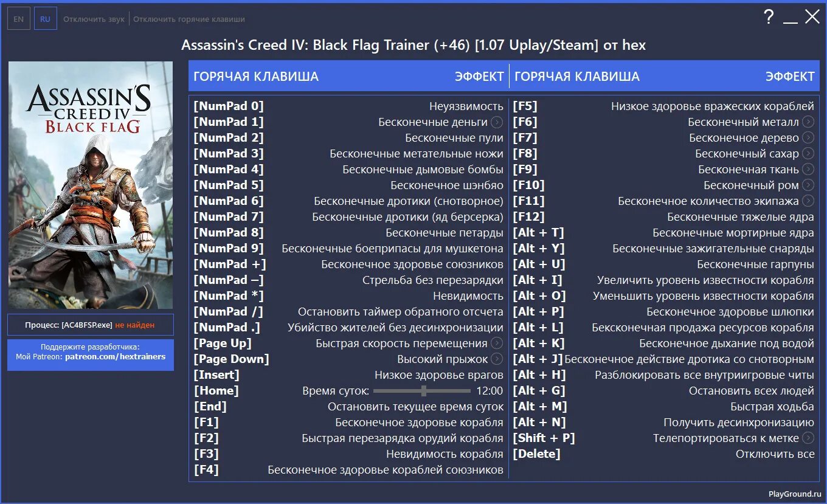Open options arrow for Бесконечные деньги
Viewport: 827px width, 504px height.
(x=497, y=122)
